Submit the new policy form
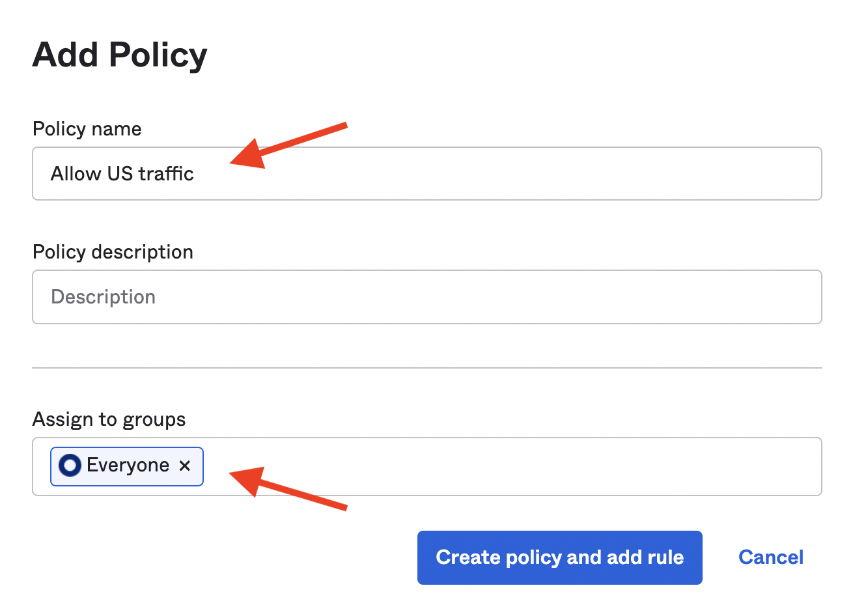Viewport: 853px width, 616px height. coord(559,557)
